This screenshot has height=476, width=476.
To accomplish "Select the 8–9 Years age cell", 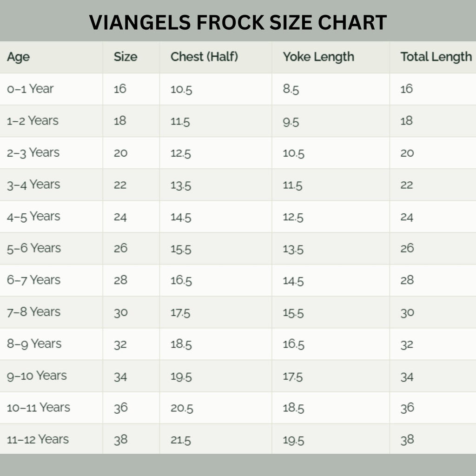I will point(34,344).
